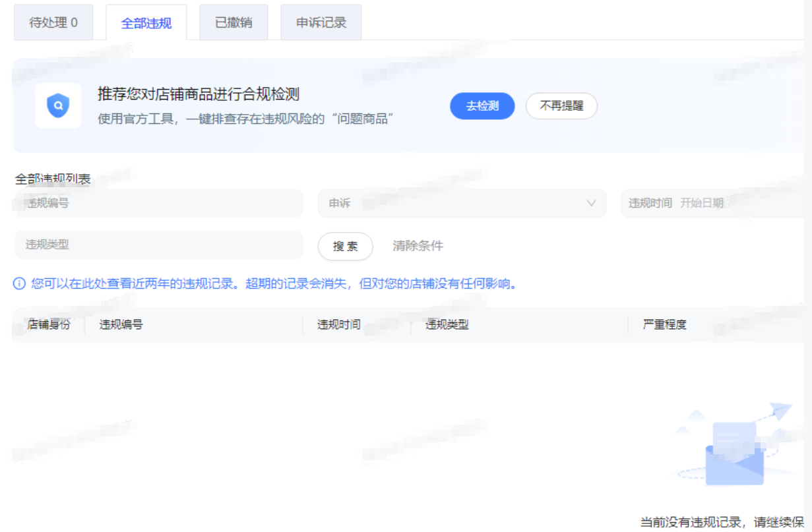This screenshot has width=812, height=532.
Task: Go to the 申诉记录 tab
Action: click(321, 22)
